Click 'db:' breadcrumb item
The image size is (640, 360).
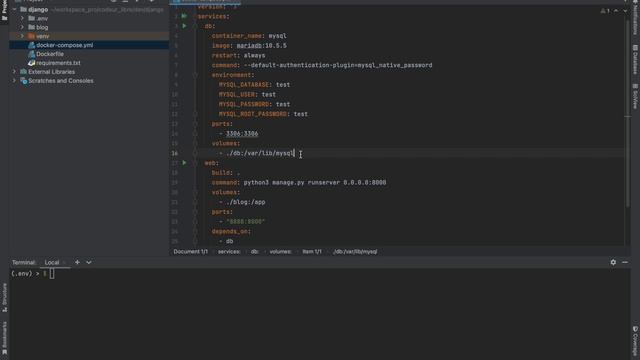(255, 252)
